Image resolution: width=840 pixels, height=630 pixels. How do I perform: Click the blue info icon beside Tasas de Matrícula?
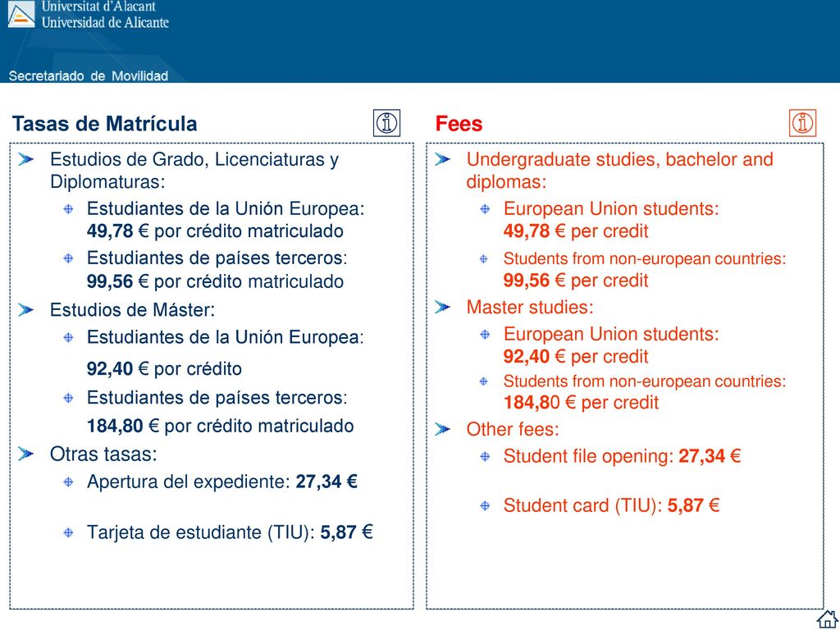(386, 123)
